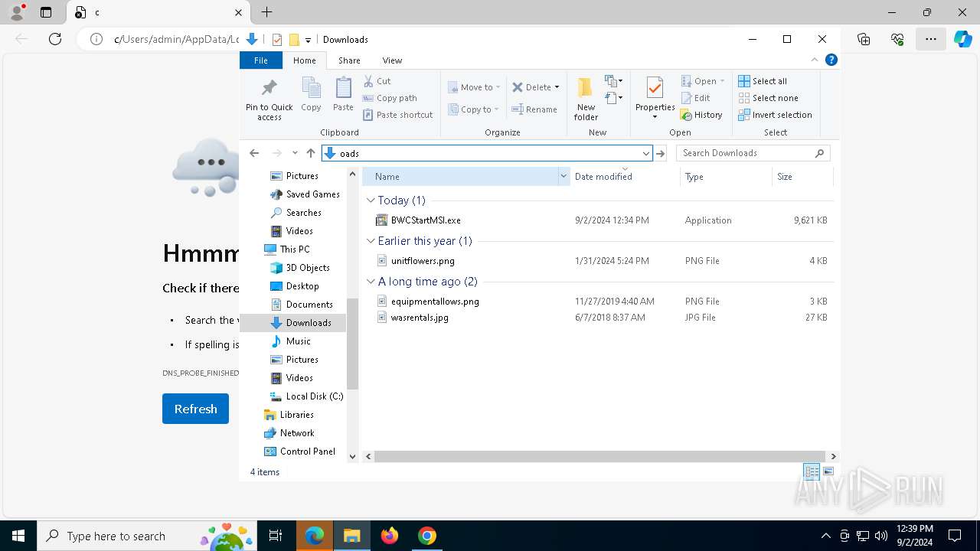Sort by Date modified column

point(625,177)
